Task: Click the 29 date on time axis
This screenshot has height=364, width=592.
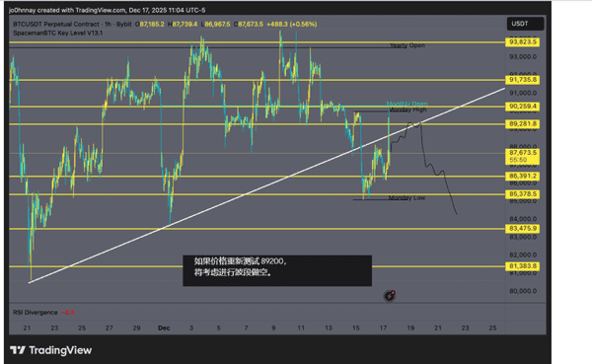Action: 137,328
